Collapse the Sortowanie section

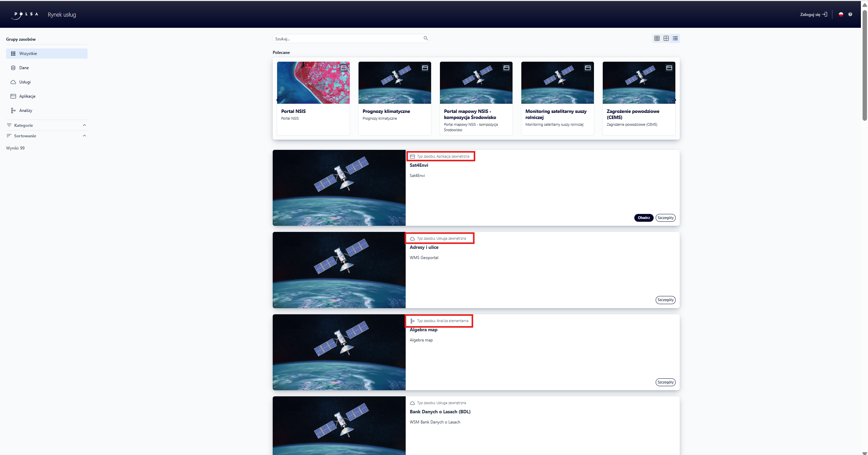(84, 136)
